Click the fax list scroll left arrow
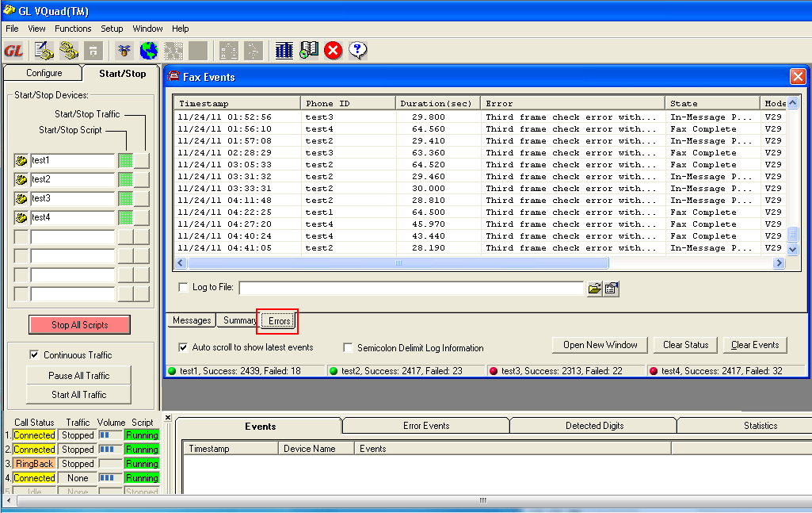 point(181,262)
